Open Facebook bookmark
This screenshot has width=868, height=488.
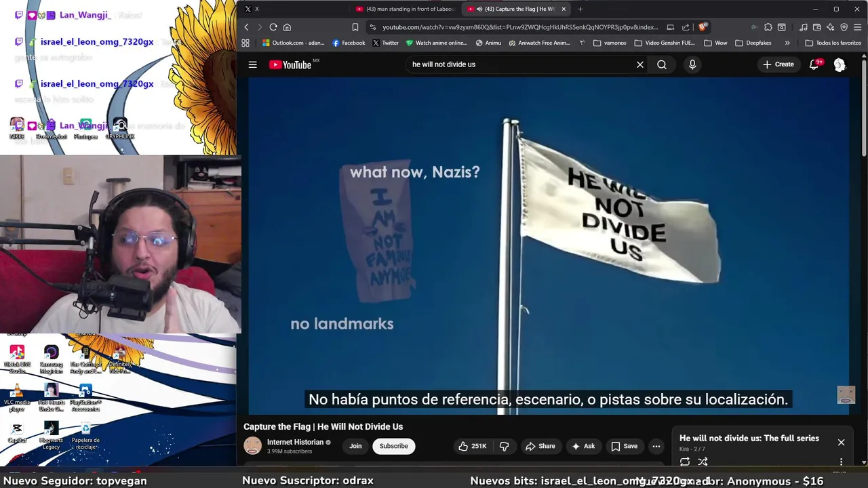(x=349, y=43)
